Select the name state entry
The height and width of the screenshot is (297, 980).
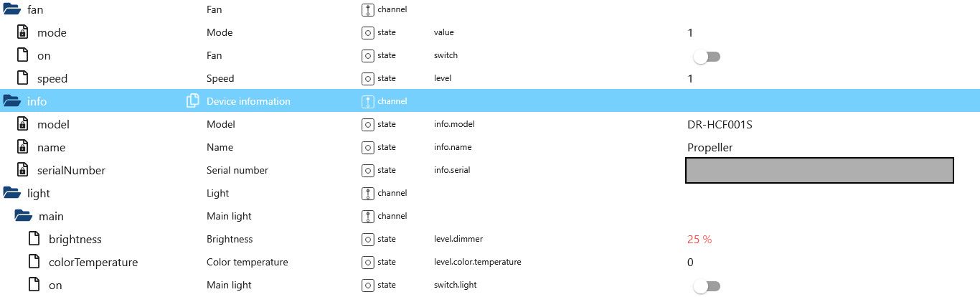point(51,147)
